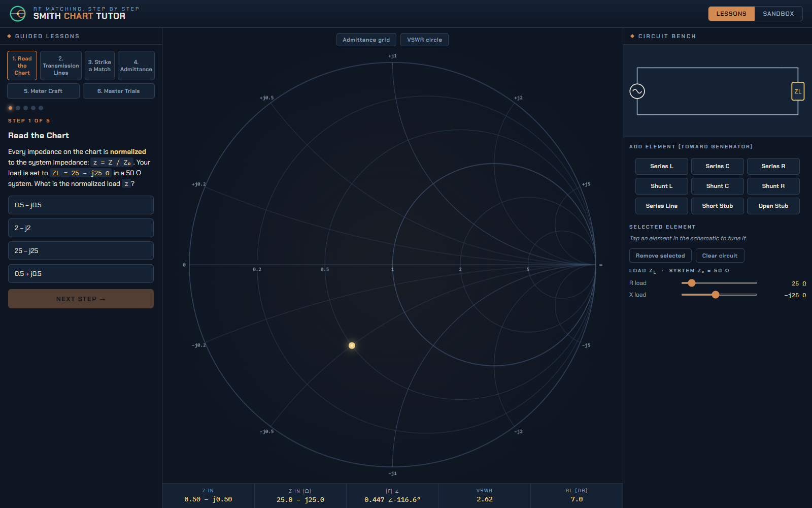This screenshot has height=508, width=812.
Task: Add a Series R element
Action: click(773, 166)
